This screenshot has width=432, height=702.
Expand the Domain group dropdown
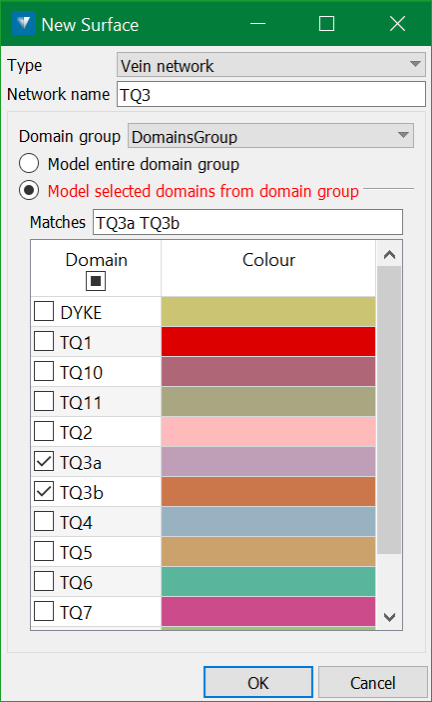(271, 136)
